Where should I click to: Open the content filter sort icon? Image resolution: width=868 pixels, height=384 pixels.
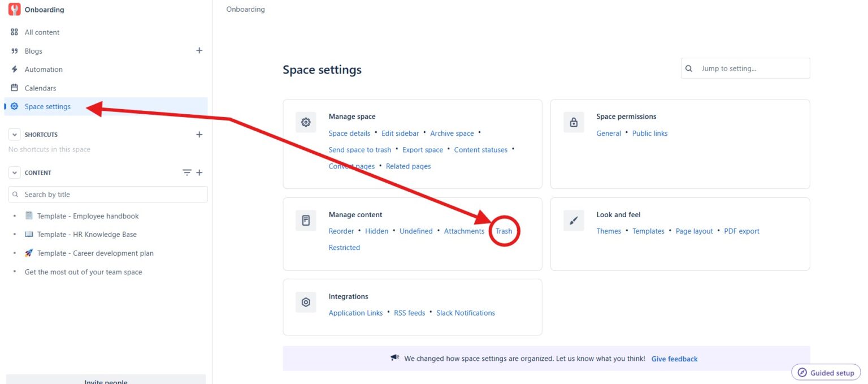pyautogui.click(x=187, y=172)
